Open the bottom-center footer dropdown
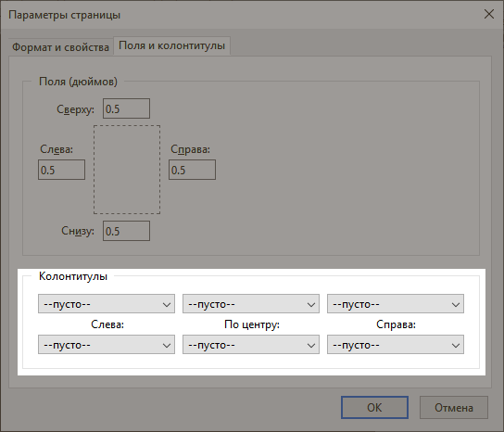 tap(251, 345)
